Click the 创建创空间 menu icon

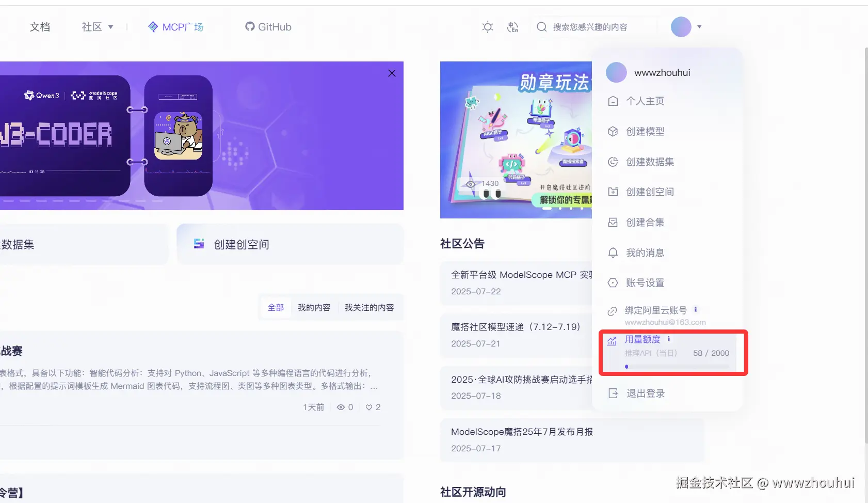click(613, 192)
